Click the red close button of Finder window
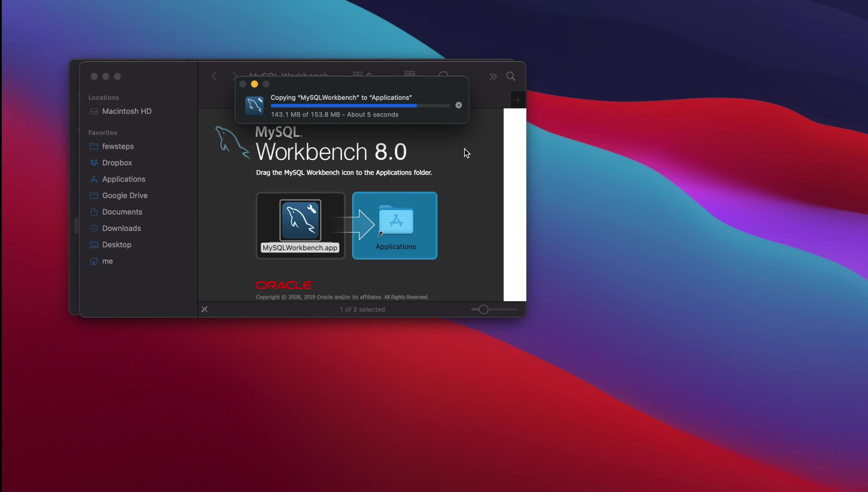Viewport: 868px width, 492px height. 94,76
